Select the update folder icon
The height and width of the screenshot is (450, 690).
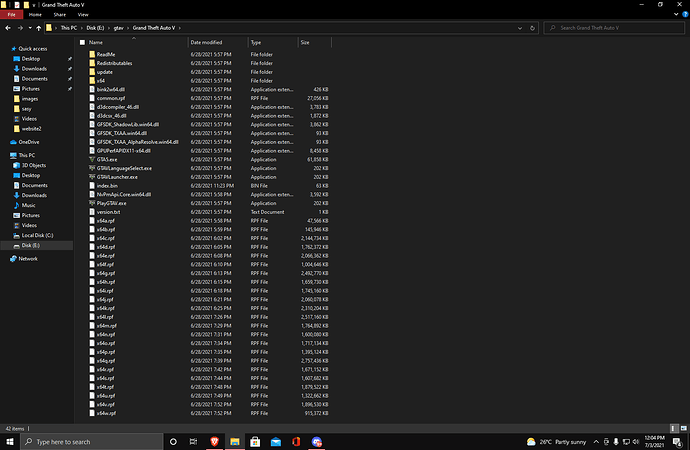coord(92,72)
